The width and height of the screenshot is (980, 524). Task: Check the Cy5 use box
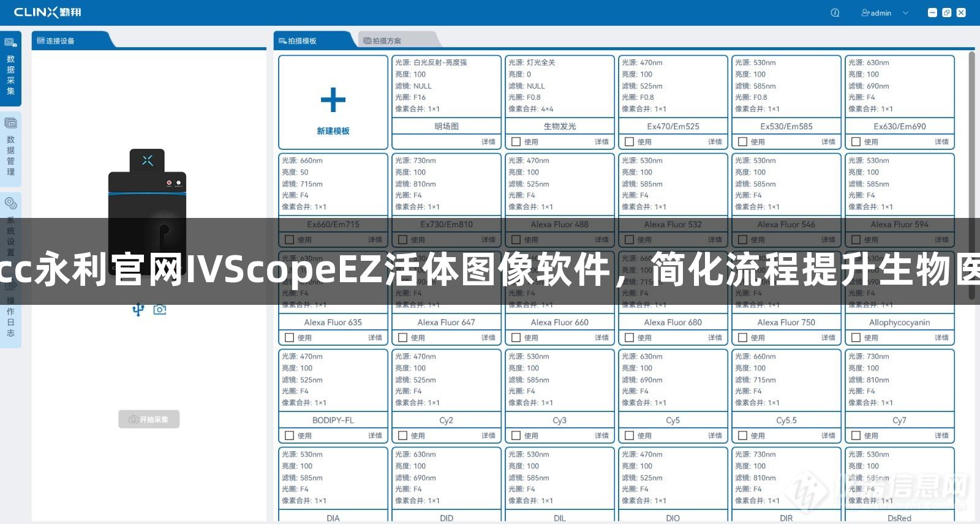[x=630, y=436]
